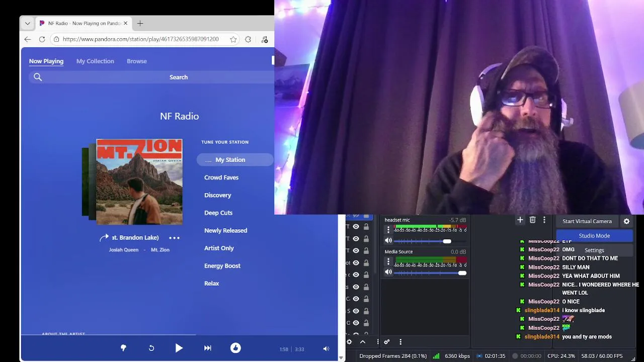Close the NF Radio browser tab

[x=125, y=23]
